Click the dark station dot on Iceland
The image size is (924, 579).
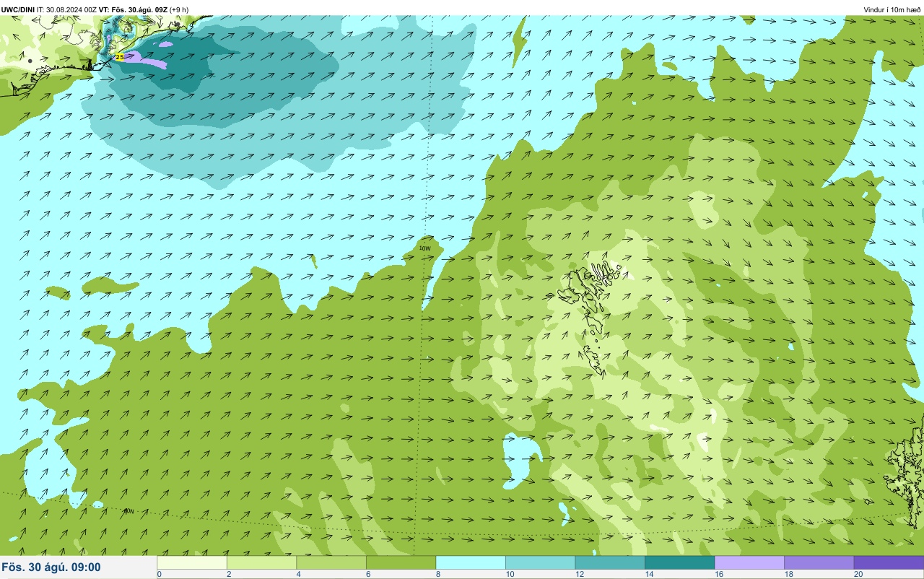30,61
